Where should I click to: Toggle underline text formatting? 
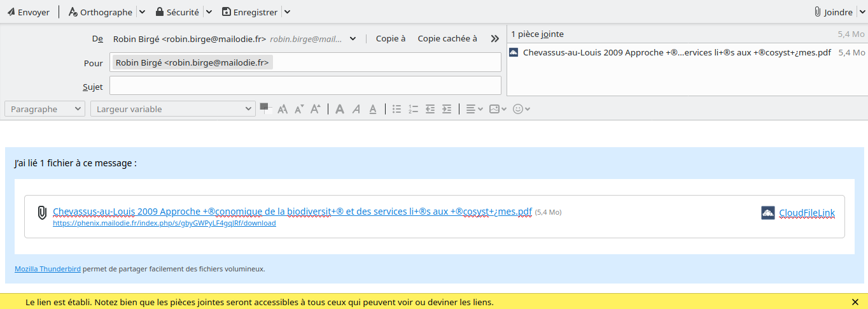coord(374,109)
